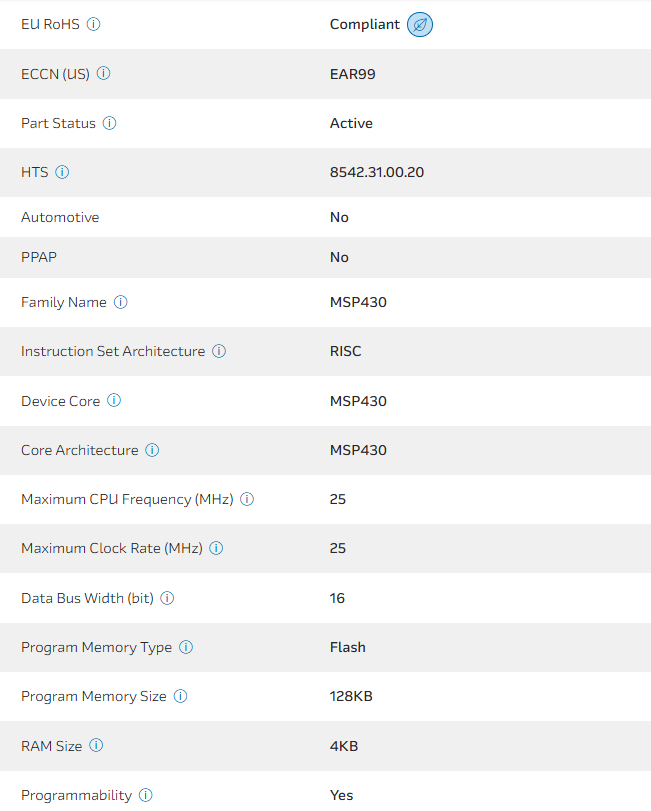Click the Part Status info icon

click(x=110, y=123)
